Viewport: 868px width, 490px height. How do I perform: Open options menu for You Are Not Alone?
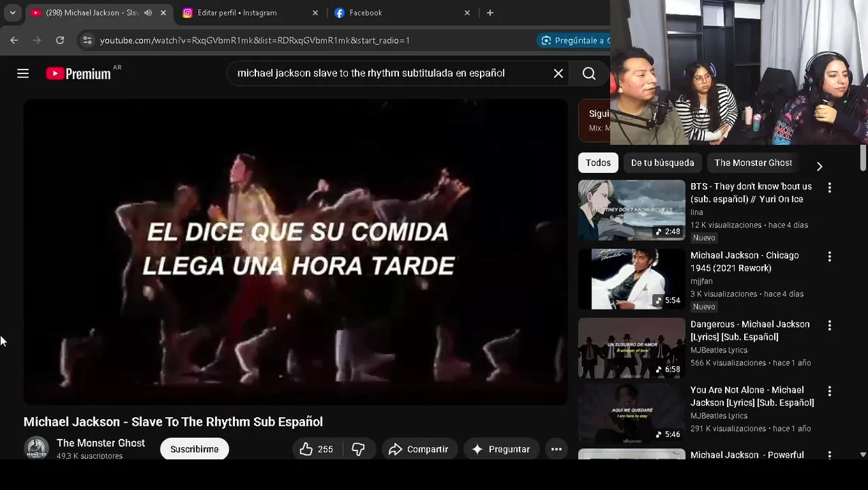829,391
